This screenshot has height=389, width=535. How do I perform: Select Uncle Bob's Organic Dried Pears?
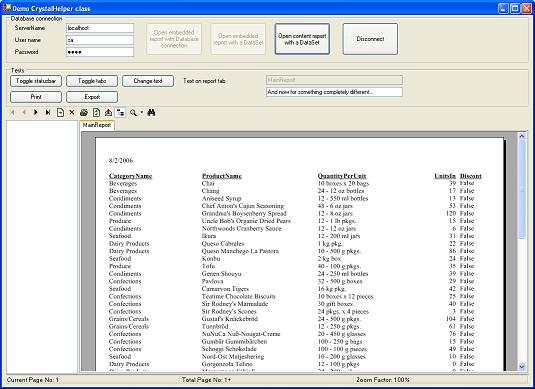(246, 221)
